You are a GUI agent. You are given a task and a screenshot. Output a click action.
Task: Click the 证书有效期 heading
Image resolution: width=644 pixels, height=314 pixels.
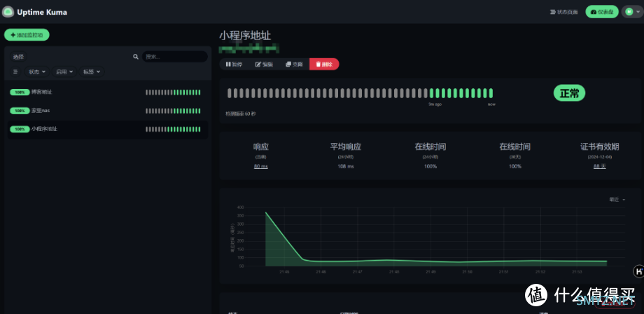coord(599,146)
